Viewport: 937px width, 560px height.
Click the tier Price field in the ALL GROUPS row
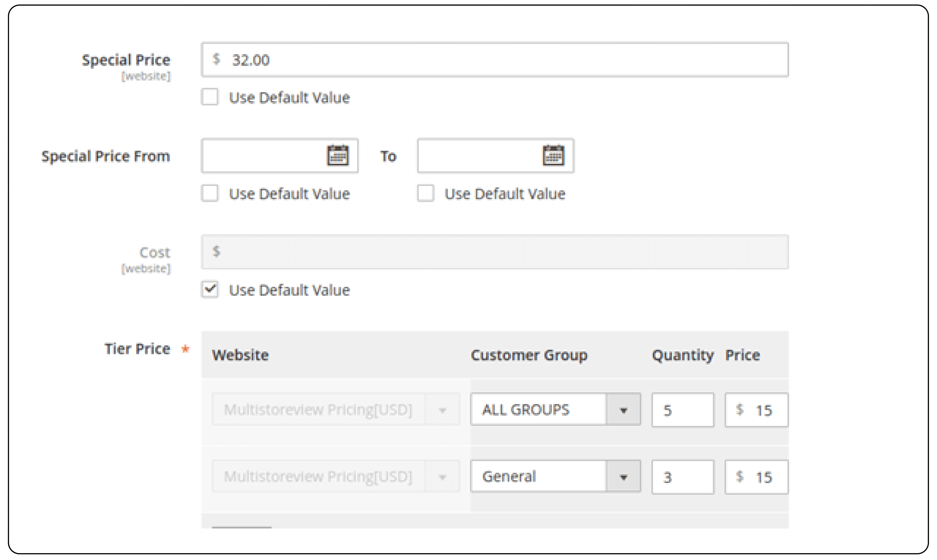tap(757, 410)
